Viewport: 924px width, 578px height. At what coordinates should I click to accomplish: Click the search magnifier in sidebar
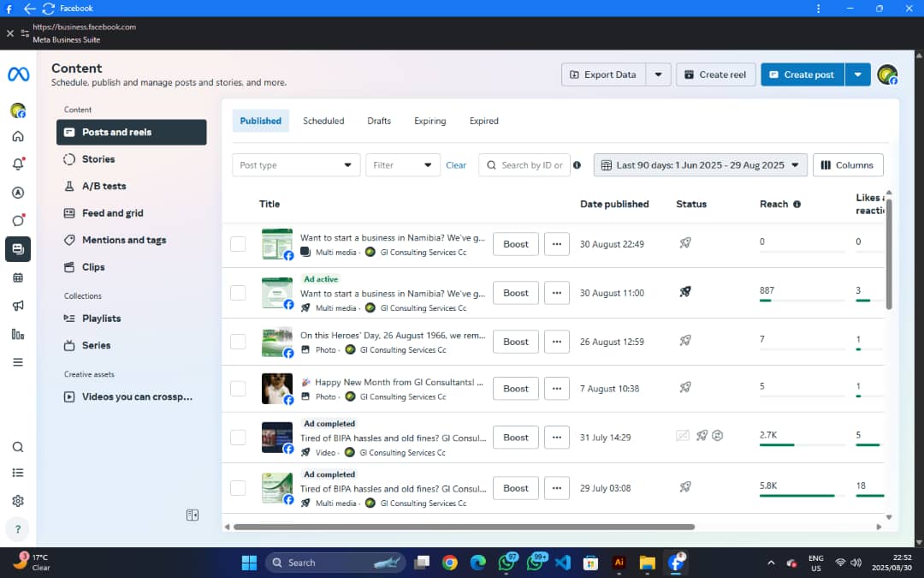(18, 447)
